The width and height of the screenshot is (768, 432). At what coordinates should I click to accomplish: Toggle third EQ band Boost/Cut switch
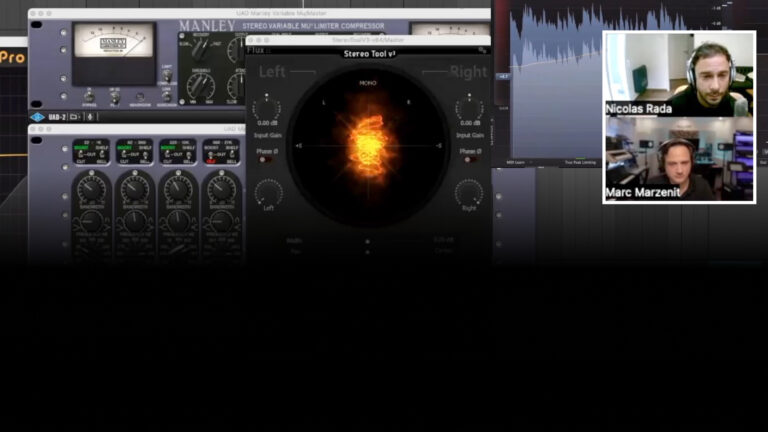168,155
